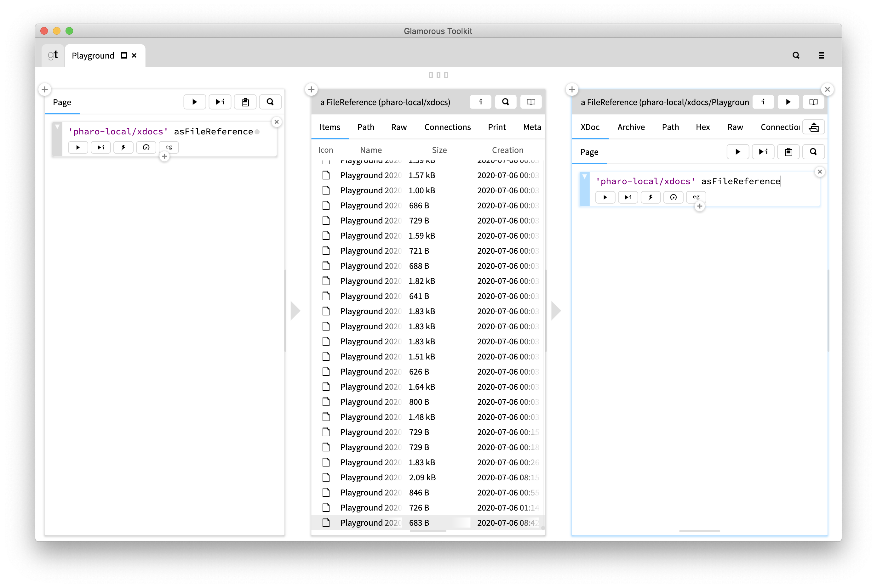Open the Connections tab in middle pane
Image resolution: width=877 pixels, height=588 pixels.
(x=447, y=127)
